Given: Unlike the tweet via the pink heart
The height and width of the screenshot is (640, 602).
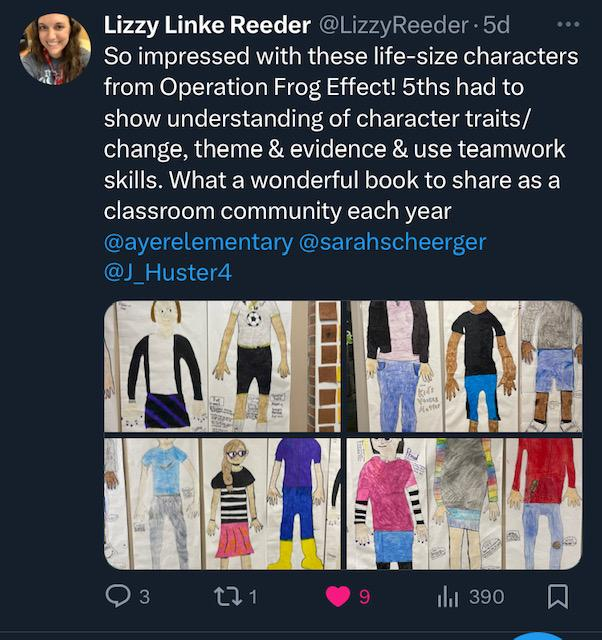Looking at the screenshot, I should coord(338,596).
